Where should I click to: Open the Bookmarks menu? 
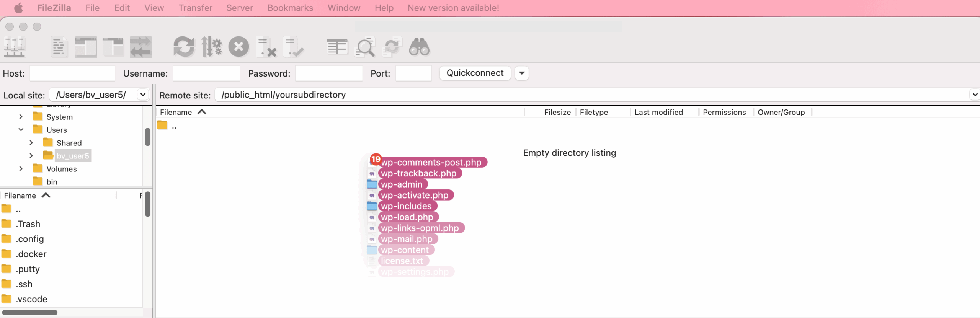click(x=290, y=8)
